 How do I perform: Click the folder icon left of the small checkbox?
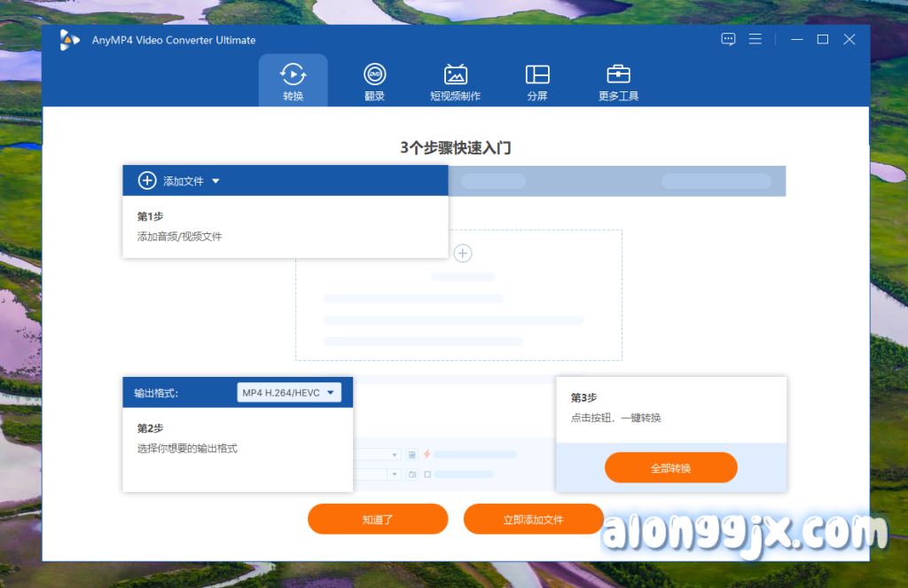412,474
